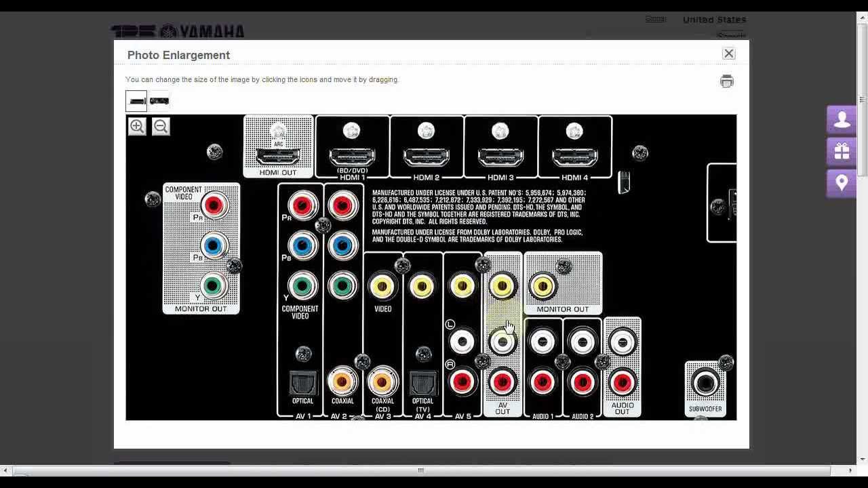Click the "COAXIAL (CD)" label in the photo
This screenshot has height=488, width=868.
tap(382, 405)
